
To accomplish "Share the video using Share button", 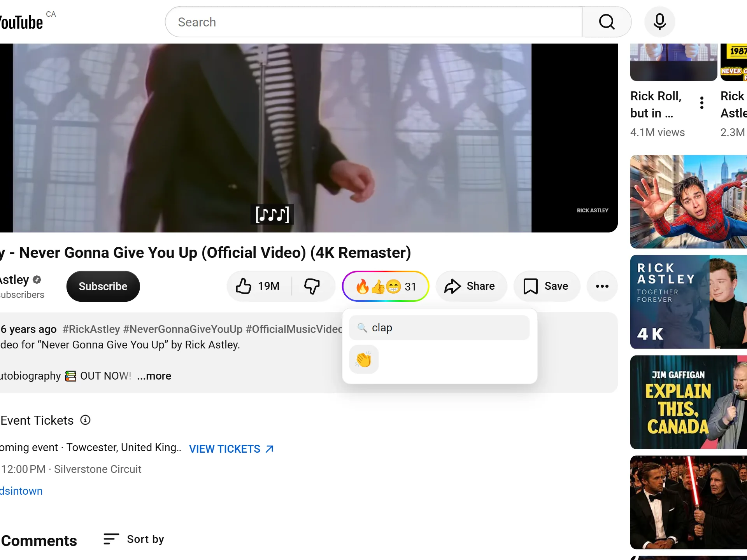I will (x=471, y=286).
